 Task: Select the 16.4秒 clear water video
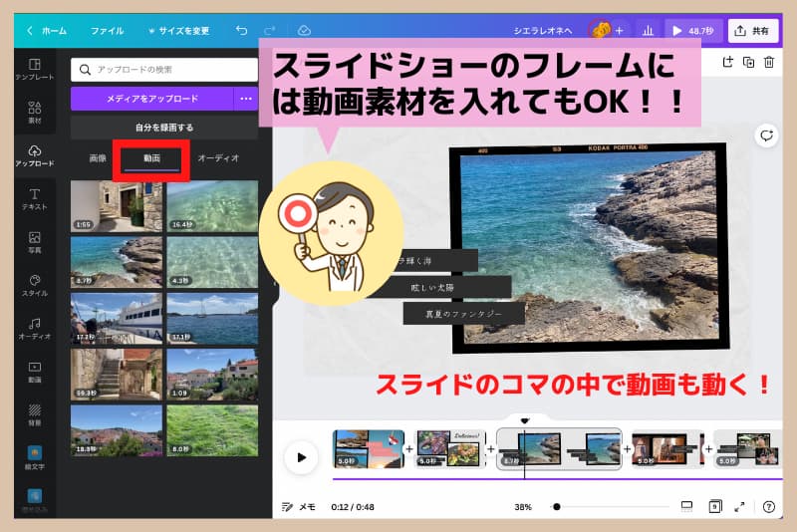(212, 206)
